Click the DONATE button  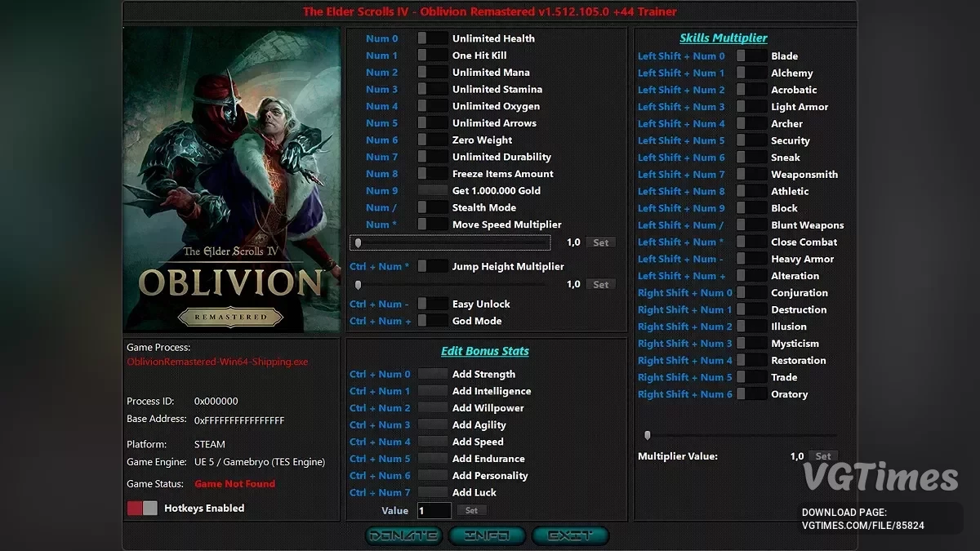coord(403,535)
